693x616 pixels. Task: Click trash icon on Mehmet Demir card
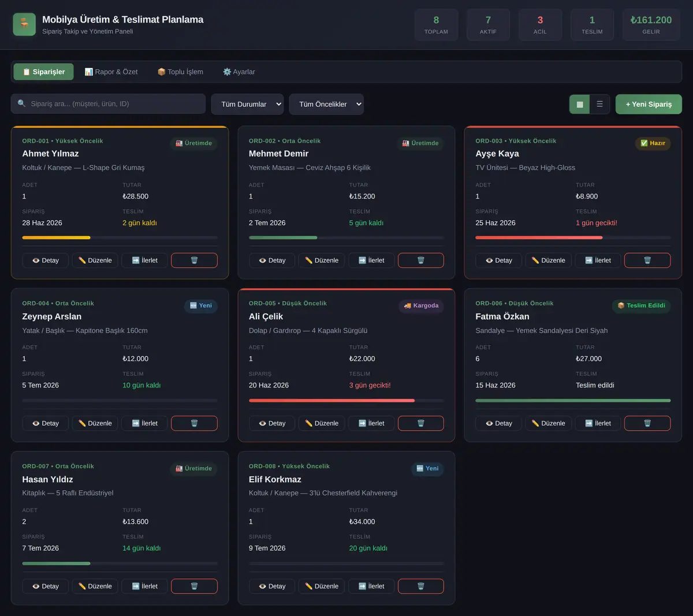[421, 260]
